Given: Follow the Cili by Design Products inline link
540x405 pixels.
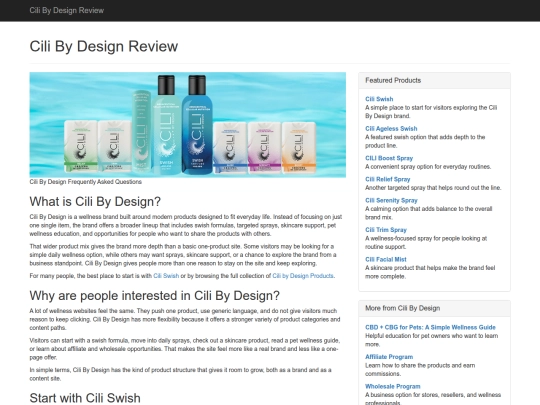Looking at the screenshot, I should 303,276.
